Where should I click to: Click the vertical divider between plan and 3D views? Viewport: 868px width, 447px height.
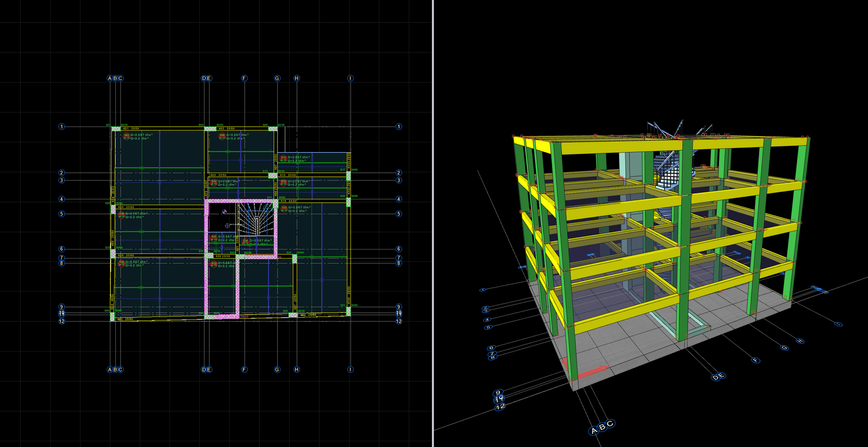coord(433,223)
